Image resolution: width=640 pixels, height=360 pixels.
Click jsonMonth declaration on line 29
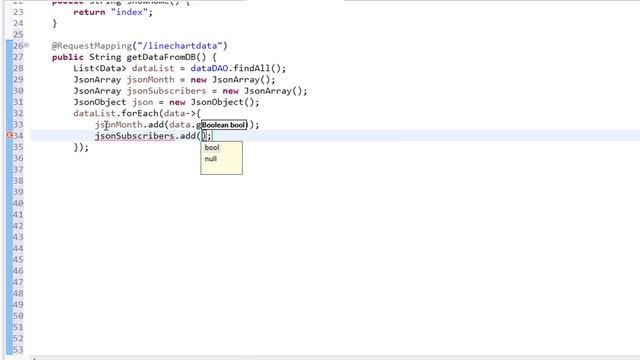point(151,80)
